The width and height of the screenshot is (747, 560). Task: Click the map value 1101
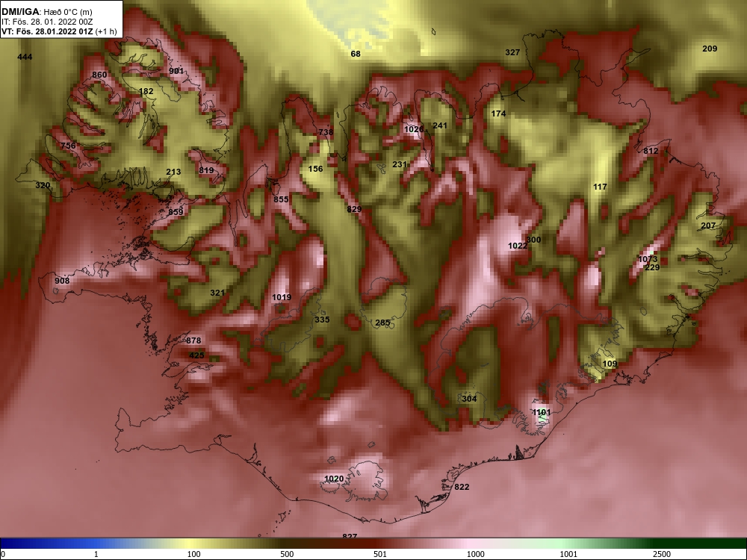pos(542,412)
